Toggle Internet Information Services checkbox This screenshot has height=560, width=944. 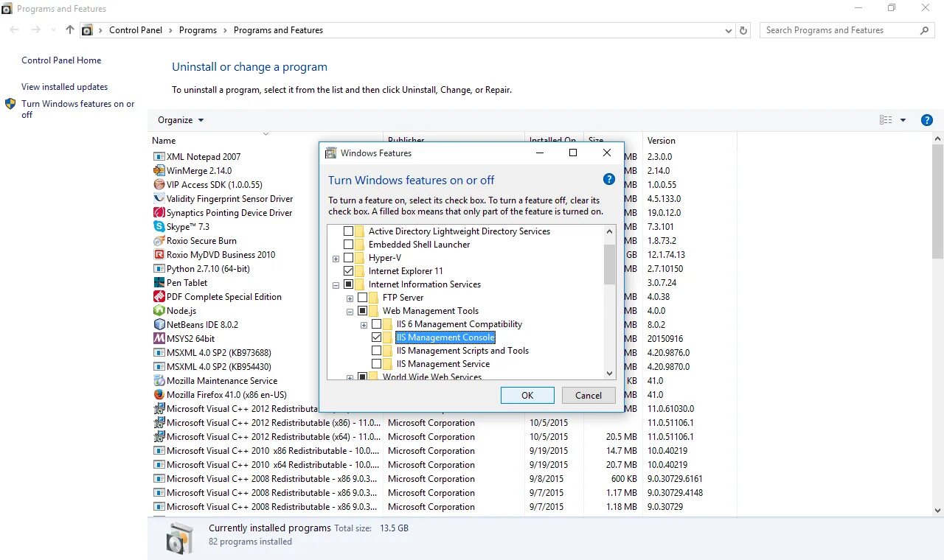(349, 284)
